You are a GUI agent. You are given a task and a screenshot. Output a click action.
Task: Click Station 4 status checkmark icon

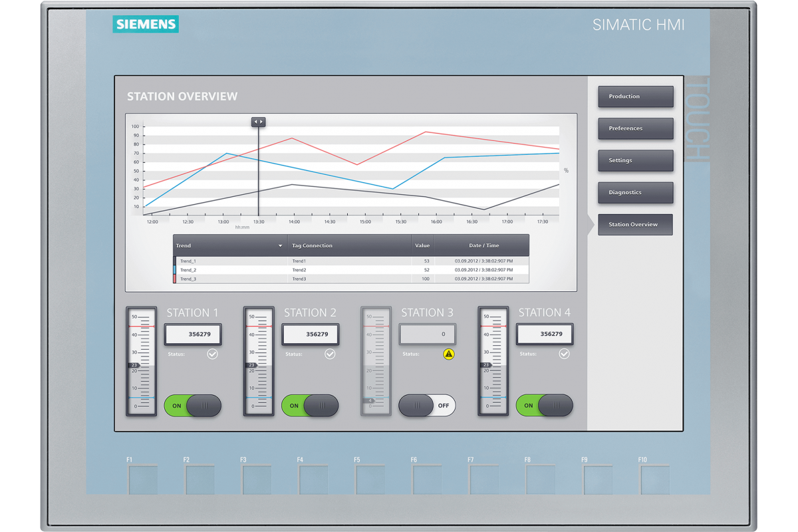(x=564, y=354)
